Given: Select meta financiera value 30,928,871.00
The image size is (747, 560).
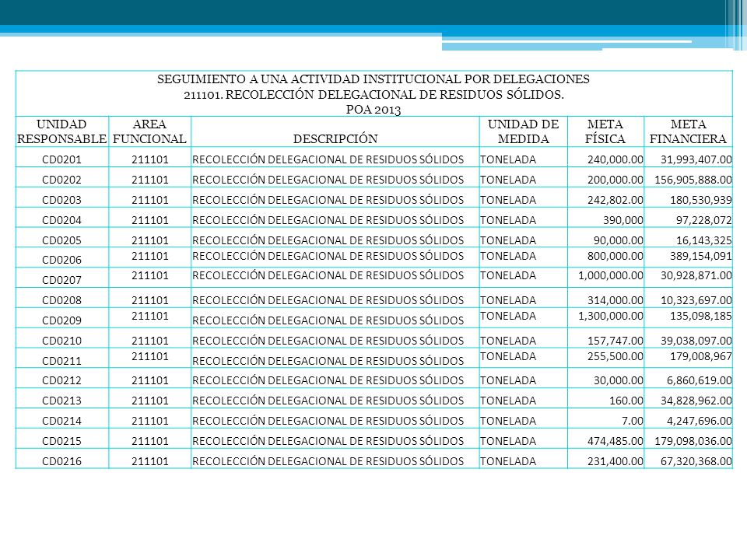Looking at the screenshot, I should pos(696,275).
